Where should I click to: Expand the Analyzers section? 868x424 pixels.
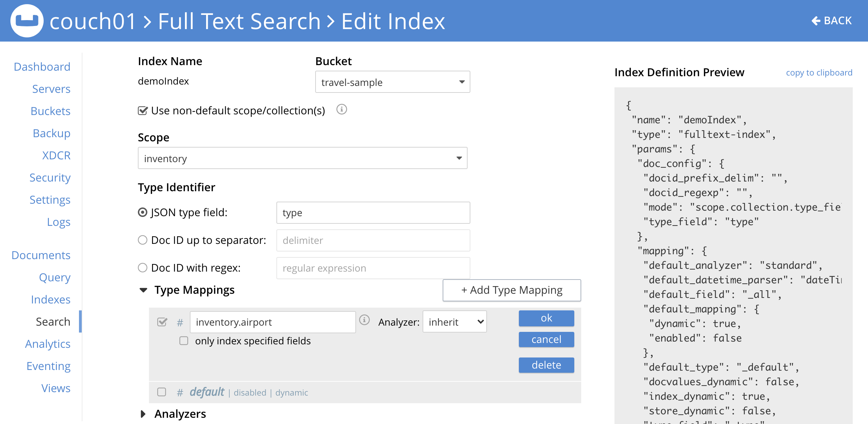tap(143, 414)
